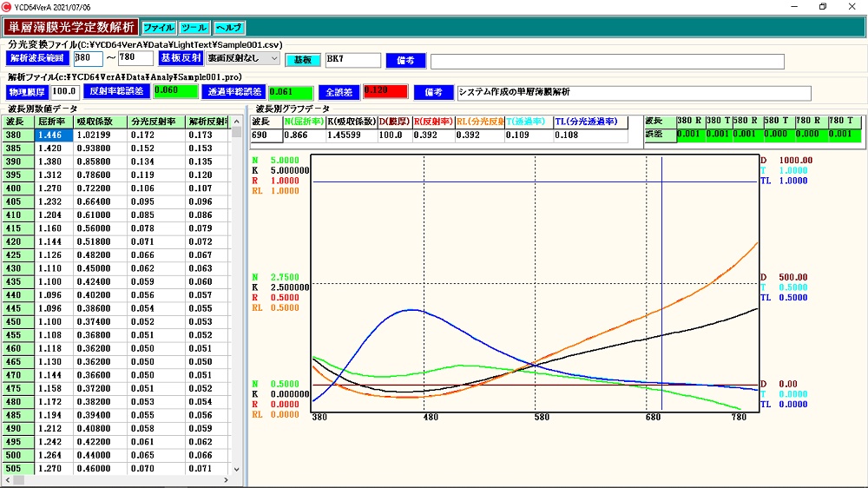
Task: Click the 基板反射 button
Action: click(181, 59)
